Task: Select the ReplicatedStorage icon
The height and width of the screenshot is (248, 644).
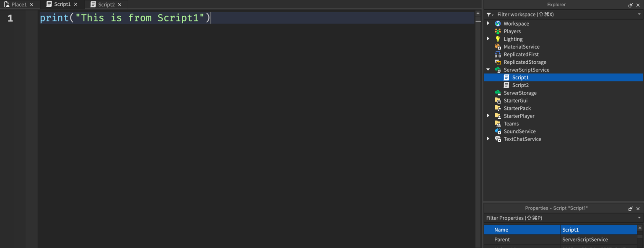Action: click(x=497, y=62)
